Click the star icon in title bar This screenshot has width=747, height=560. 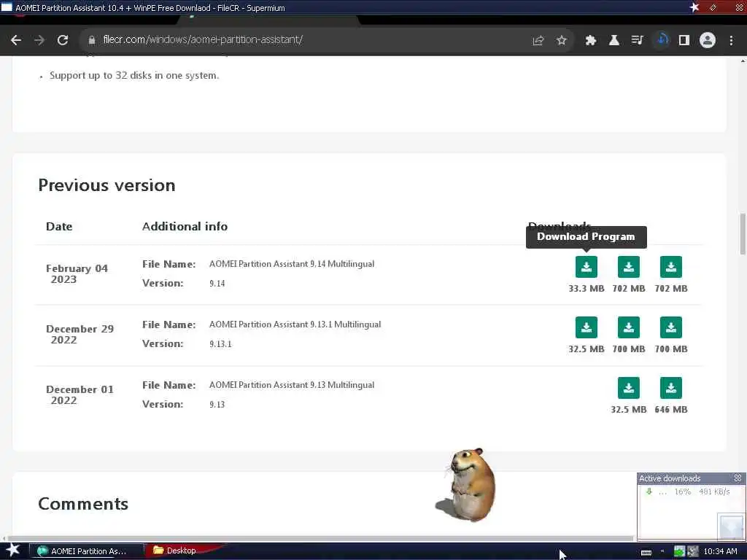pyautogui.click(x=694, y=7)
